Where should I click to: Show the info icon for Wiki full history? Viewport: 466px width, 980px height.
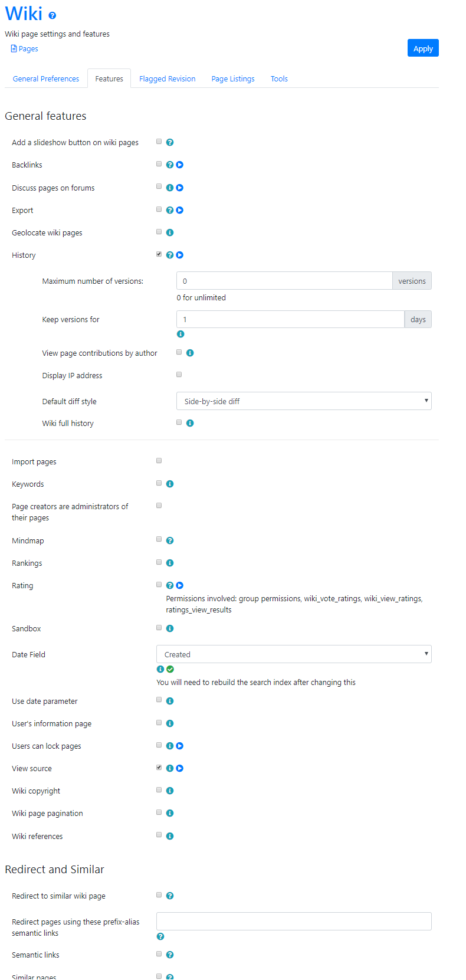[190, 423]
